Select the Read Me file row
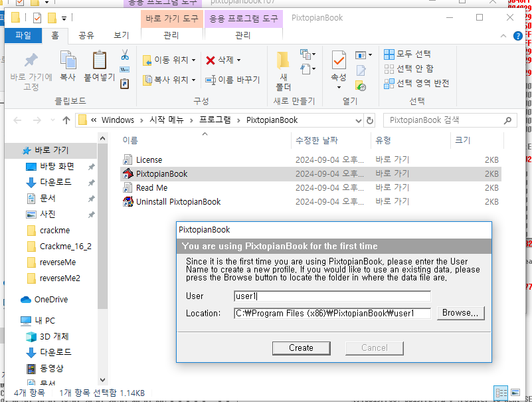The width and height of the screenshot is (532, 402). coord(310,188)
